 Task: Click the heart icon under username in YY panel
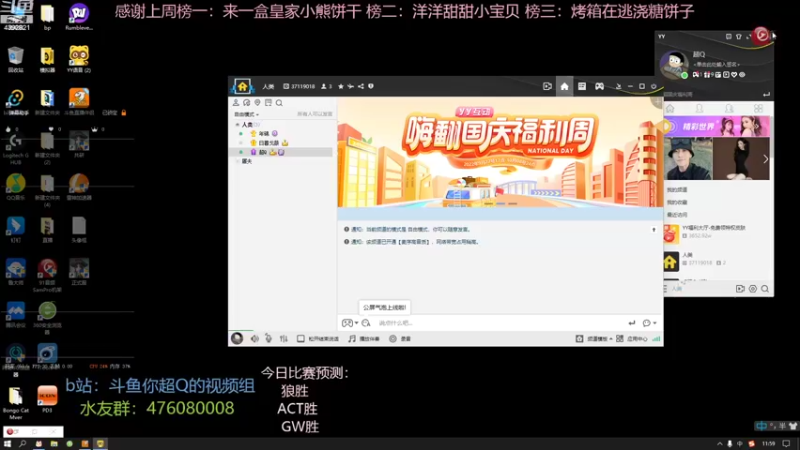point(734,75)
